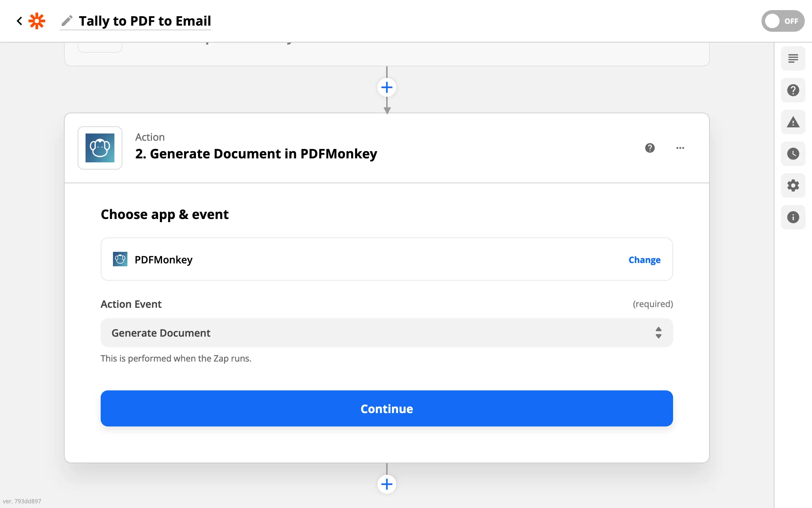Viewport: 812px width, 508px height.
Task: Open the warning triangle issues panel
Action: click(x=793, y=122)
